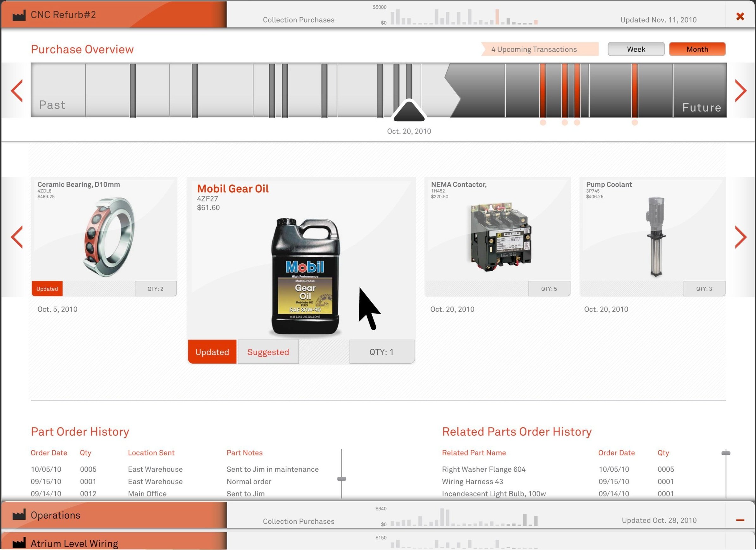The image size is (756, 550).
Task: Open the Ceramic Bearing product card
Action: (x=104, y=236)
